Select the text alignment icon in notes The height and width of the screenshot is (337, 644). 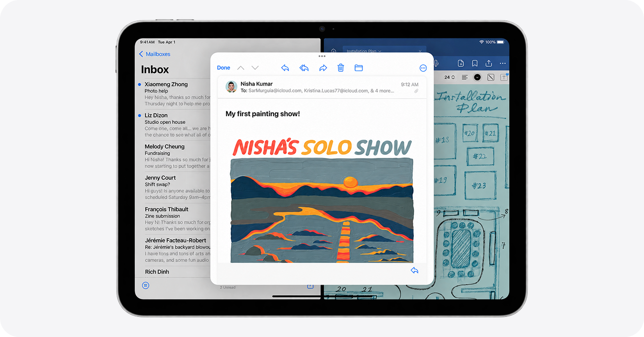click(465, 77)
